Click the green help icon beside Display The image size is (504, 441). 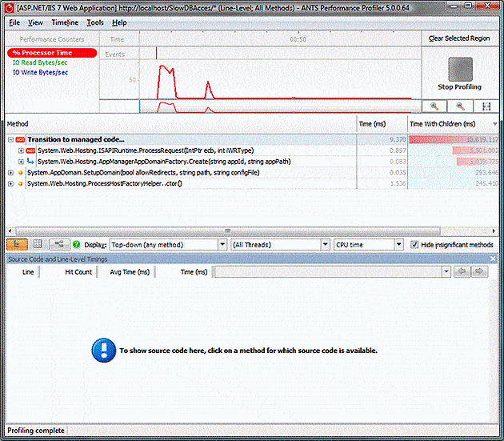coord(76,245)
